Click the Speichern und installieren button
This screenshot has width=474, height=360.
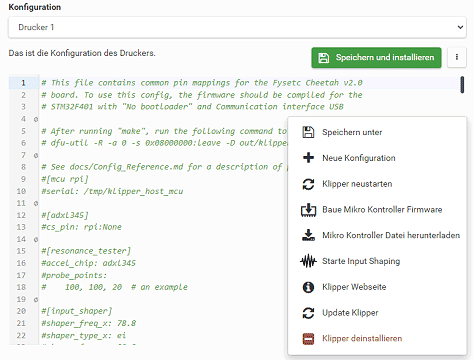coord(376,58)
